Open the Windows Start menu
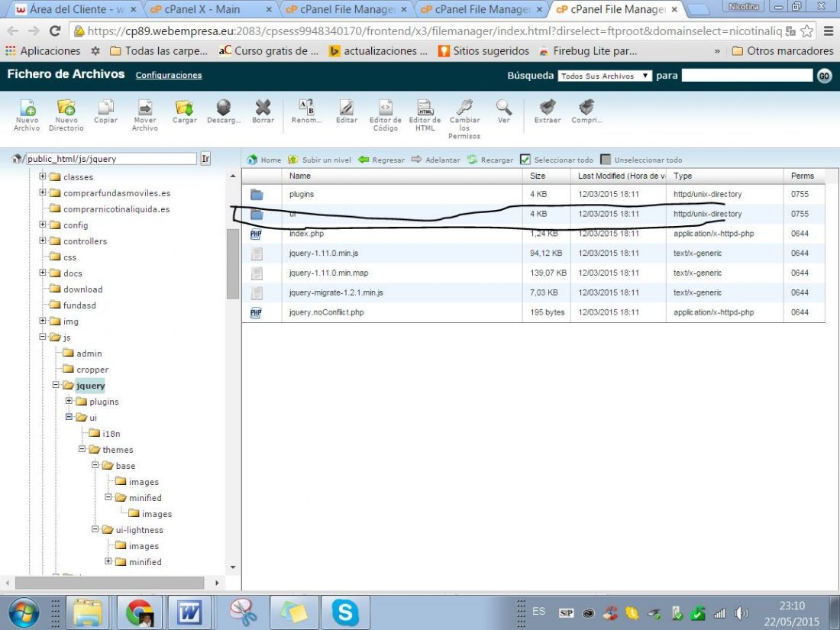 pos(24,612)
